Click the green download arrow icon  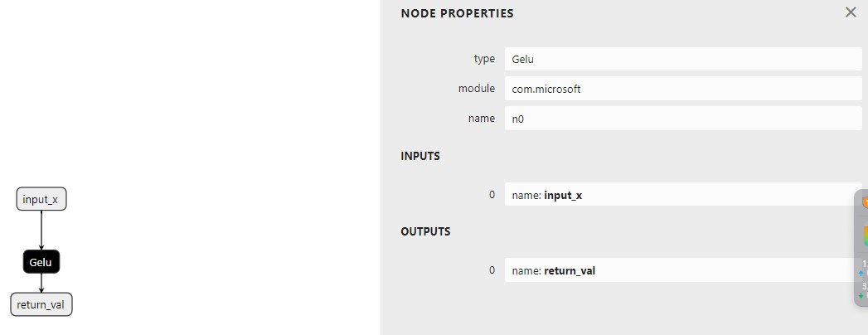[x=861, y=295]
